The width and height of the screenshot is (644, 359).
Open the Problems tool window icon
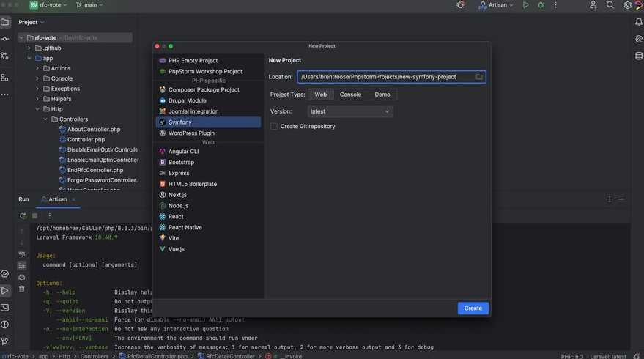pos(5,325)
